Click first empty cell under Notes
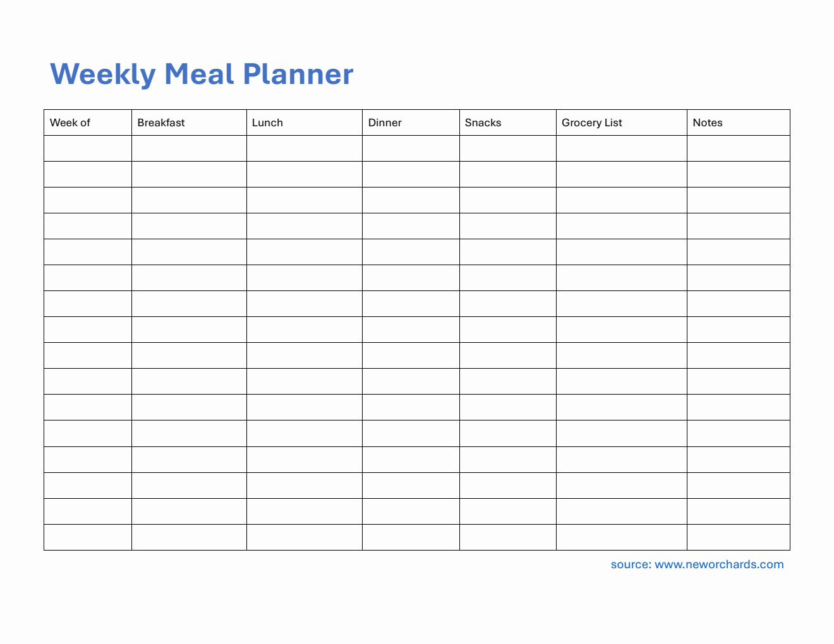This screenshot has height=644, width=834. pyautogui.click(x=738, y=148)
